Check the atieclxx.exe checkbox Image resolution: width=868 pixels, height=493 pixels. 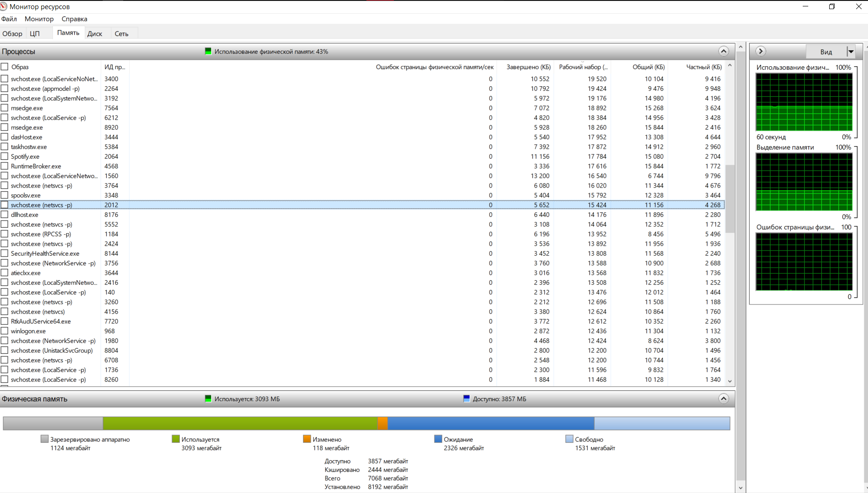(5, 273)
